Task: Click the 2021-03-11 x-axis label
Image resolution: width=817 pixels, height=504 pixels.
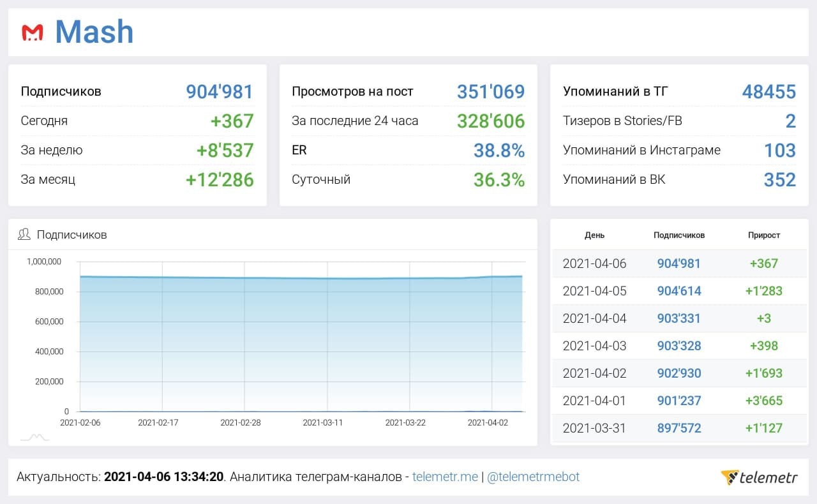Action: [324, 422]
